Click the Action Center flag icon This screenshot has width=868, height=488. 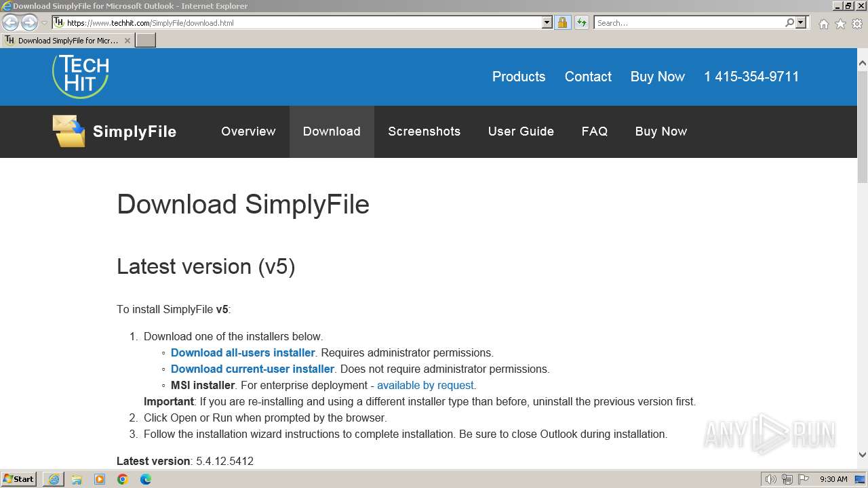804,479
